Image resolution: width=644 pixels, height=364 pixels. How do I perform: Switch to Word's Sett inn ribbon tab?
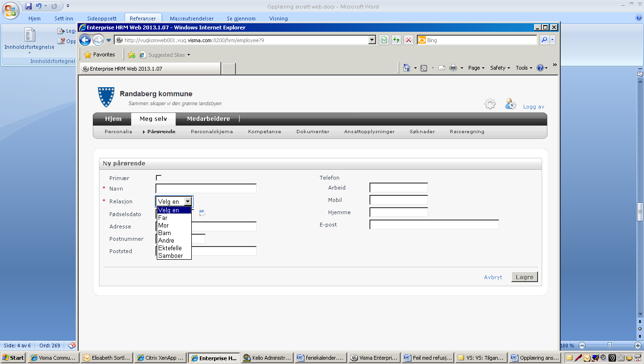click(64, 18)
